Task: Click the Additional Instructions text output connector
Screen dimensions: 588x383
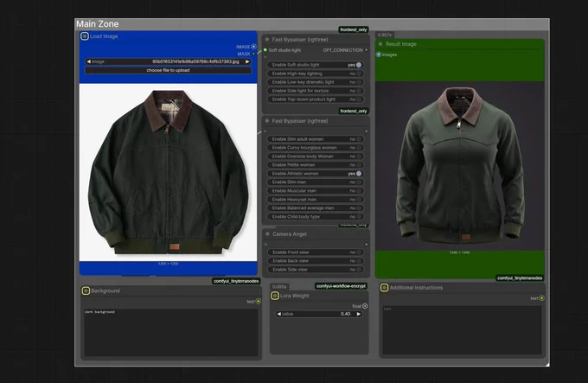Action: pos(542,298)
